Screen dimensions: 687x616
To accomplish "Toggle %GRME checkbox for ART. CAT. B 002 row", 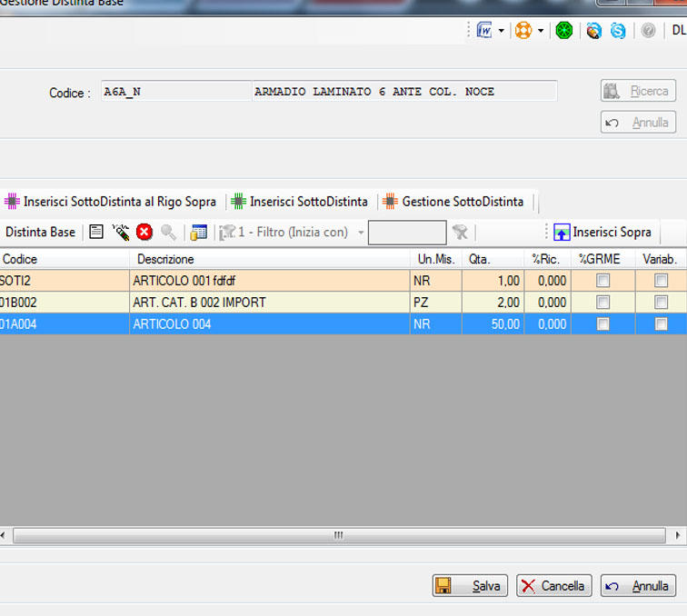I will (602, 302).
